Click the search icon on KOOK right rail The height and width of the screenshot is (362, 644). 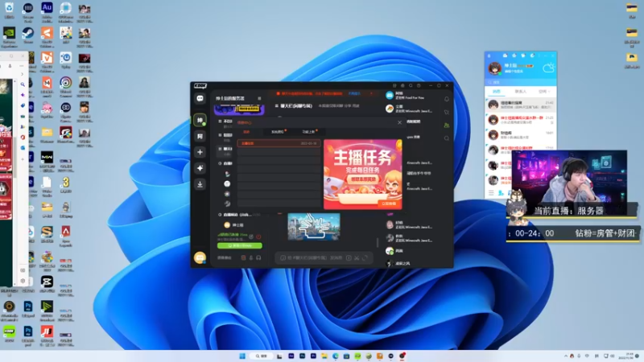(447, 138)
